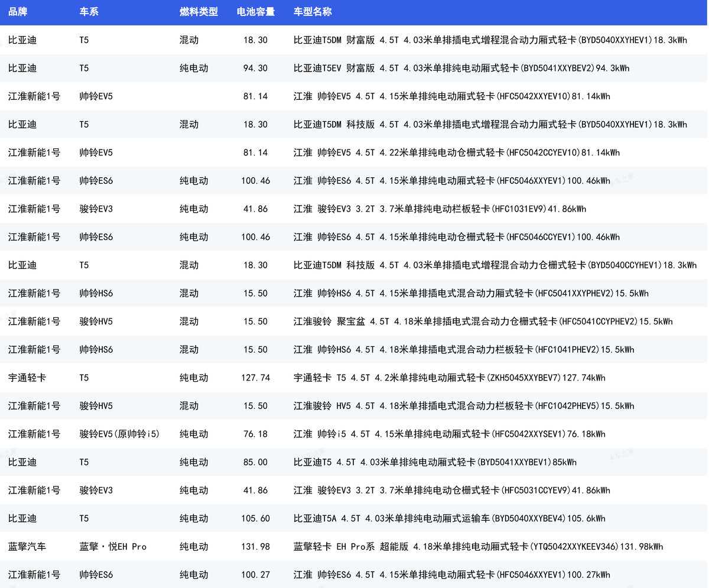
Task: Select model name ending 100.46kWh with HFC5046XXYEV1
Action: click(452, 181)
